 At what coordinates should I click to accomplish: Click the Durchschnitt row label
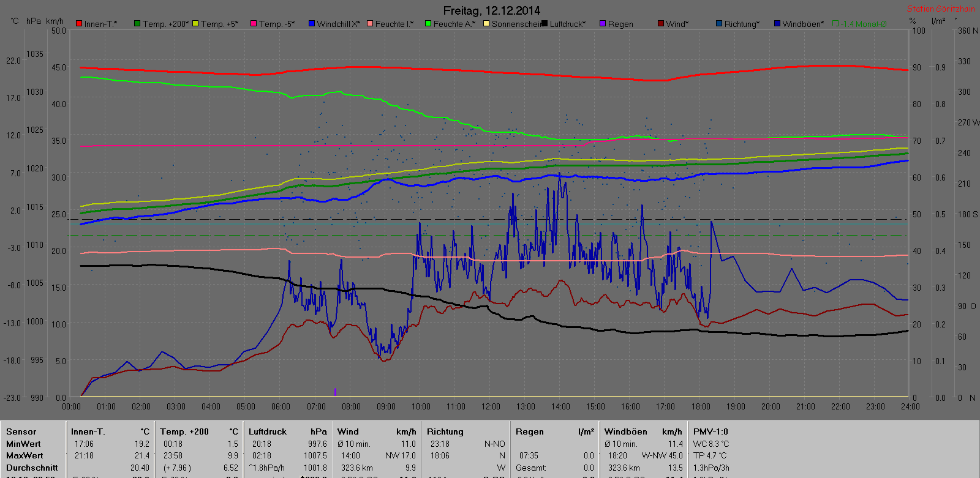point(32,468)
